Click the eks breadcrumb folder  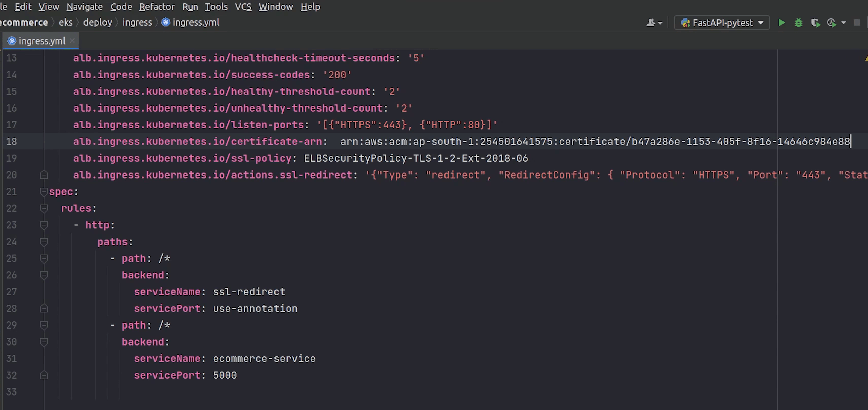coord(65,22)
